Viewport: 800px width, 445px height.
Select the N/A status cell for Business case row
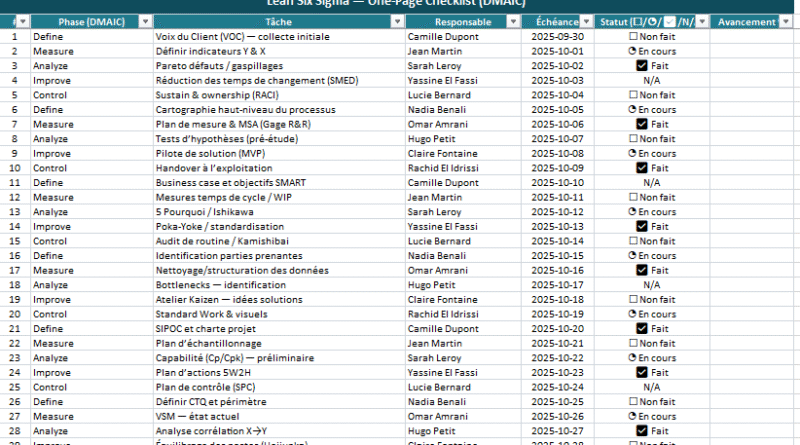(652, 183)
